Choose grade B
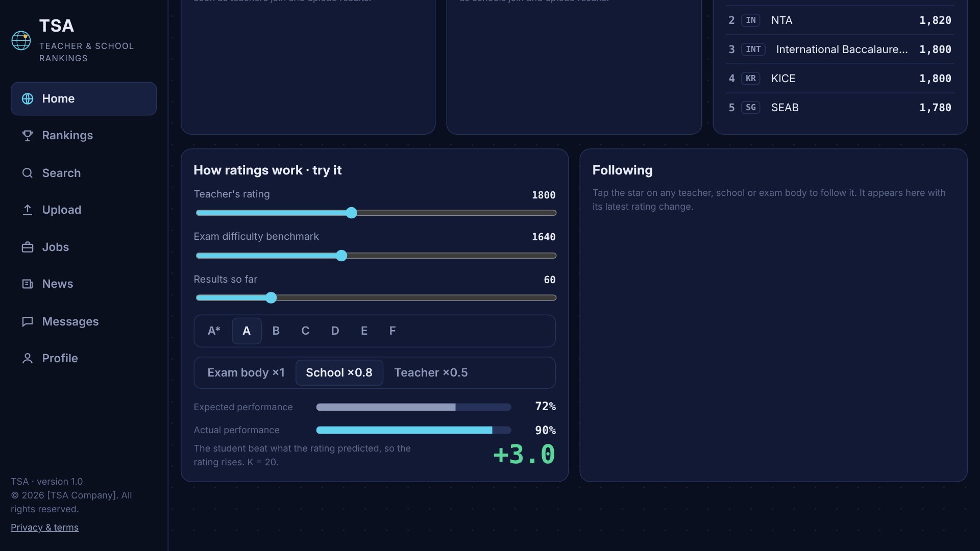This screenshot has height=551, width=980. click(276, 331)
